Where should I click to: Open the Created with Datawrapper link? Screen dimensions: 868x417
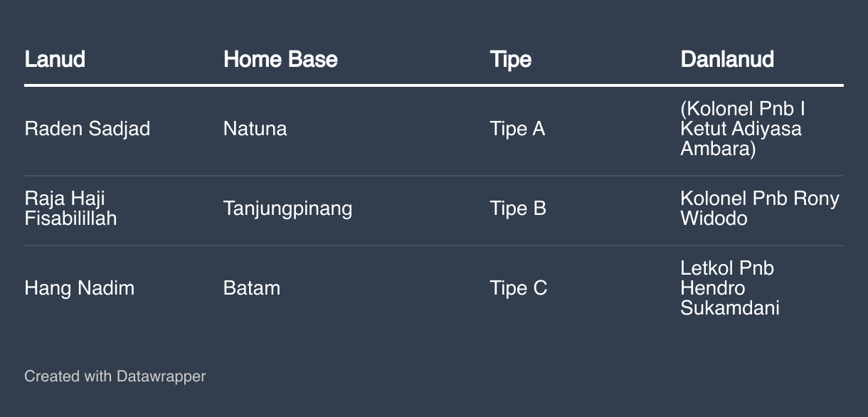[115, 376]
